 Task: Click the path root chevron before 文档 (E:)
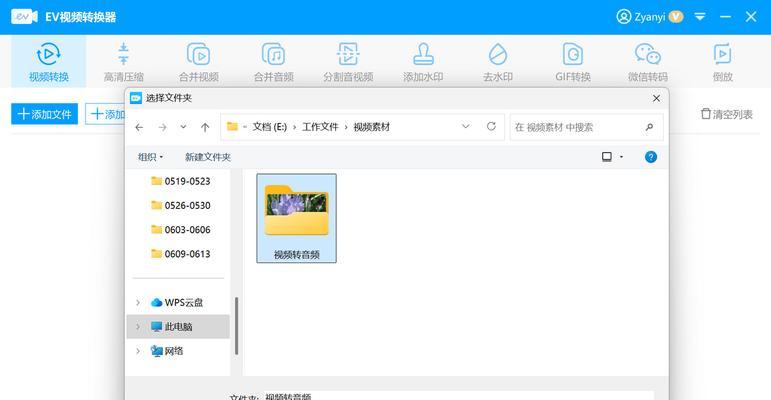245,127
